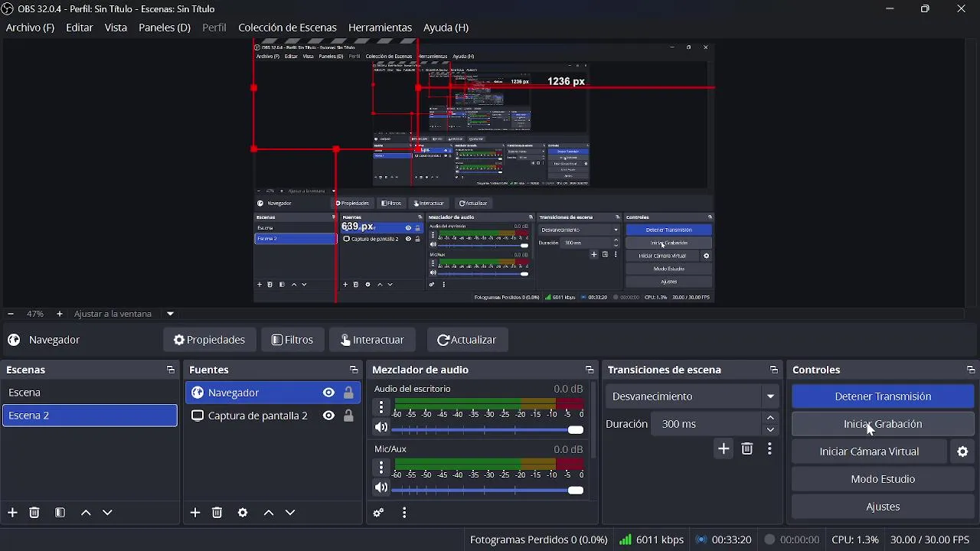Remove scene transition trash icon
Viewport: 980px width, 551px height.
[747, 449]
